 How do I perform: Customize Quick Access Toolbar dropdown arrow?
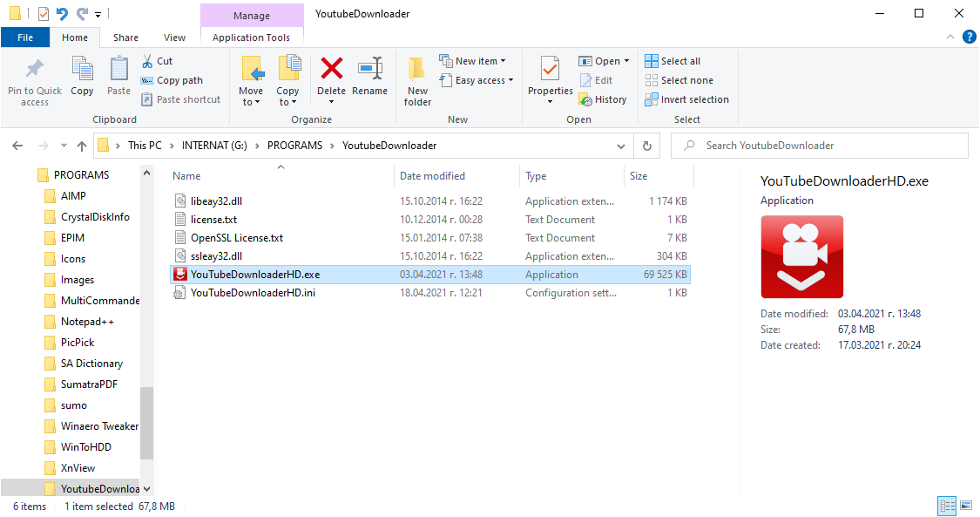coord(98,14)
